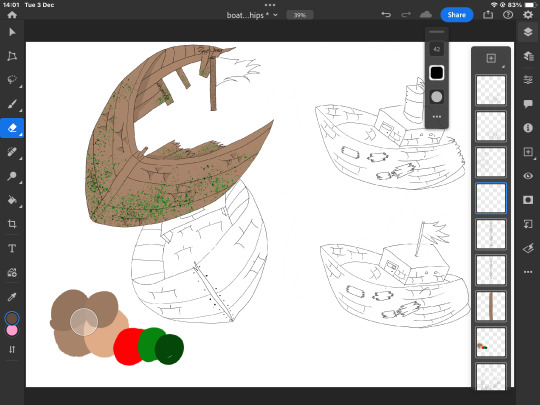Activate the Crop tool

point(12,224)
